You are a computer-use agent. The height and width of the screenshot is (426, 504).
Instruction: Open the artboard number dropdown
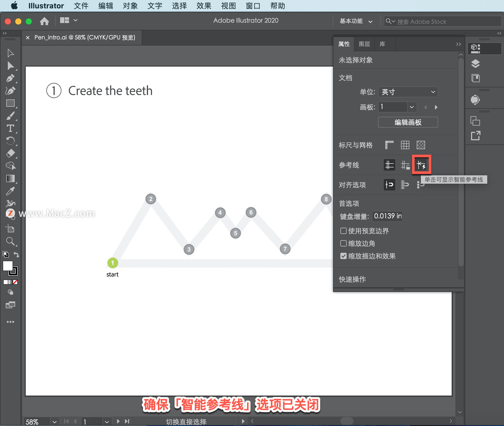(x=411, y=107)
